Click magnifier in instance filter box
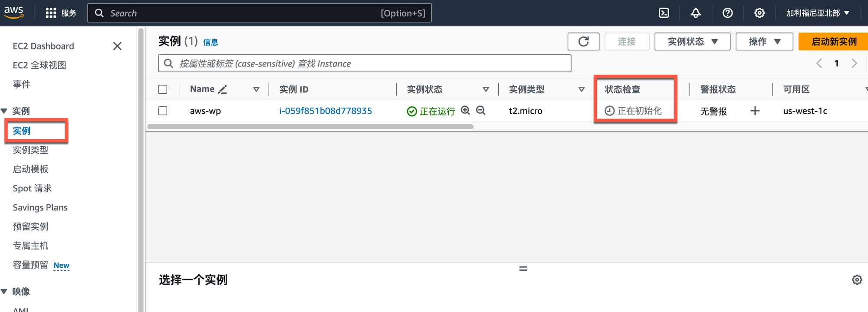 168,64
